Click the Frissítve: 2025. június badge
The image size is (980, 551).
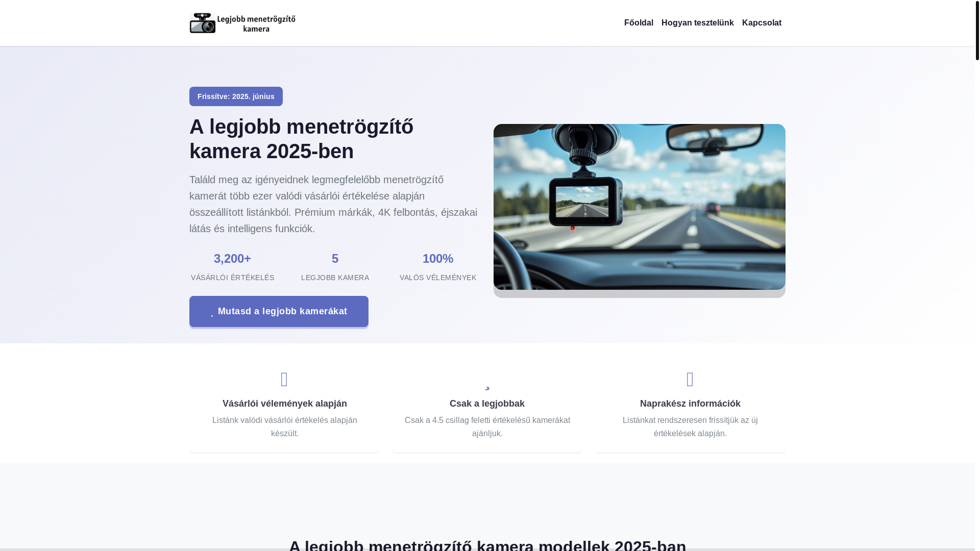click(x=236, y=96)
